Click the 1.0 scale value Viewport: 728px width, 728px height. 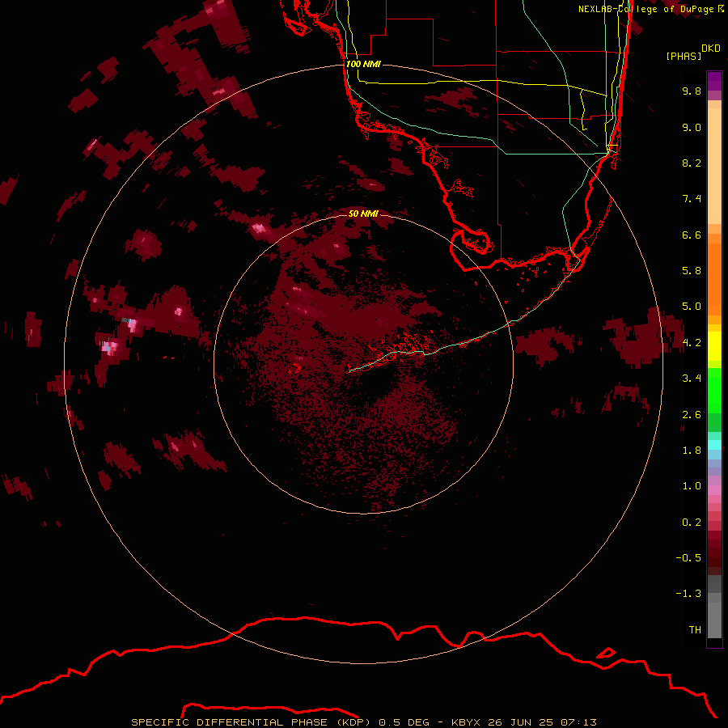692,486
